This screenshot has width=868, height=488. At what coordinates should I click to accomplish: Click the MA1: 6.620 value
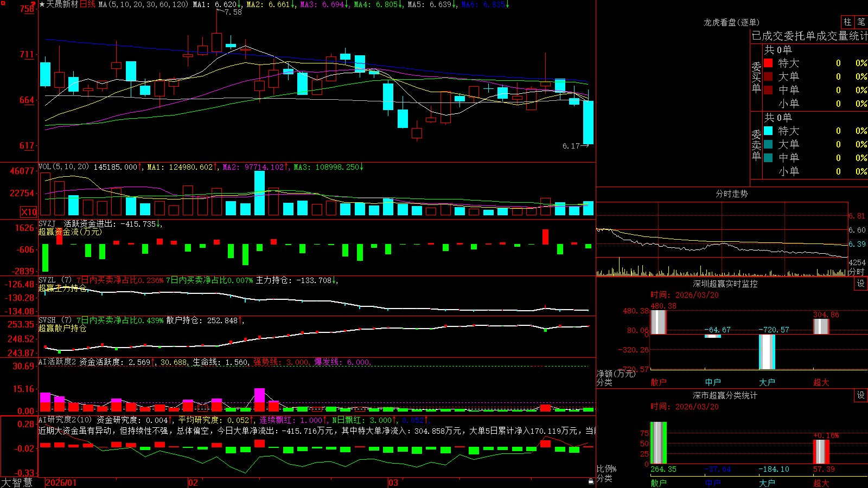coord(215,4)
